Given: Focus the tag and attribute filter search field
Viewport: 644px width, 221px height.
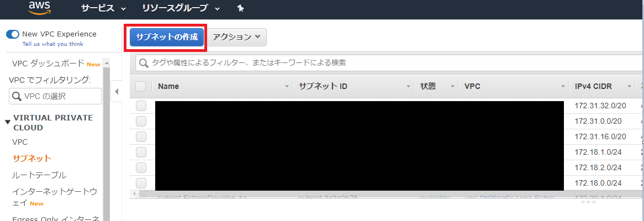Looking at the screenshot, I should point(389,63).
